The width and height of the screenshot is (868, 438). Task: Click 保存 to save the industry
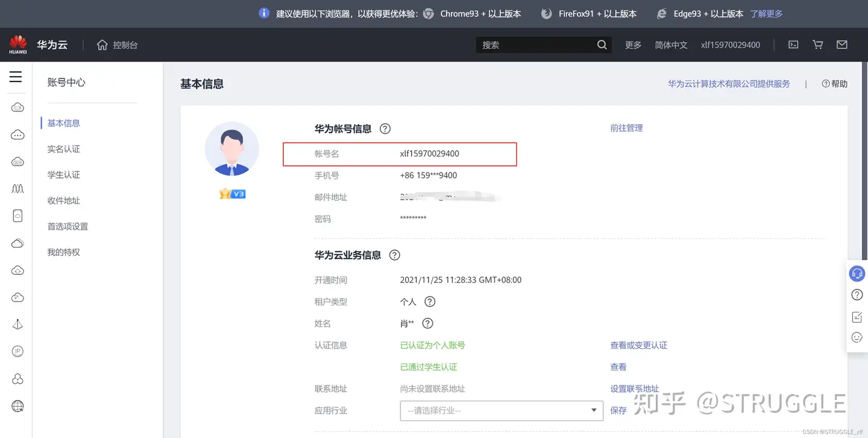(x=618, y=410)
